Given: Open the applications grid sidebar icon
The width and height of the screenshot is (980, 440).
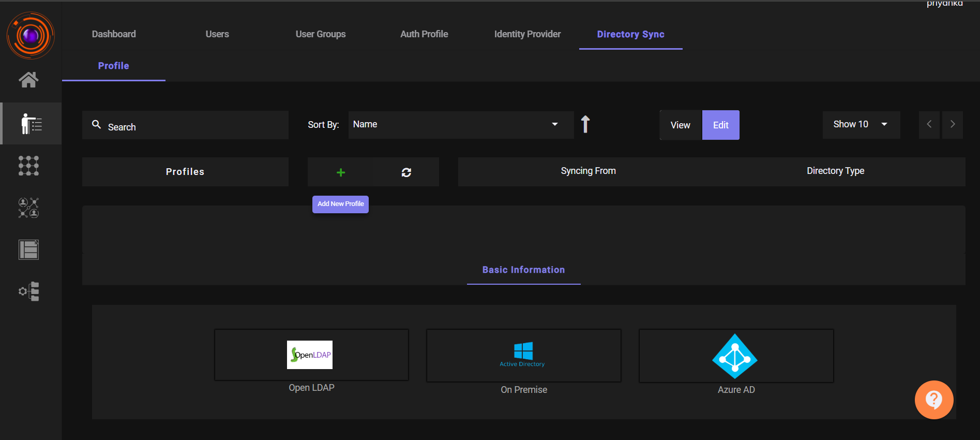Looking at the screenshot, I should coord(28,166).
